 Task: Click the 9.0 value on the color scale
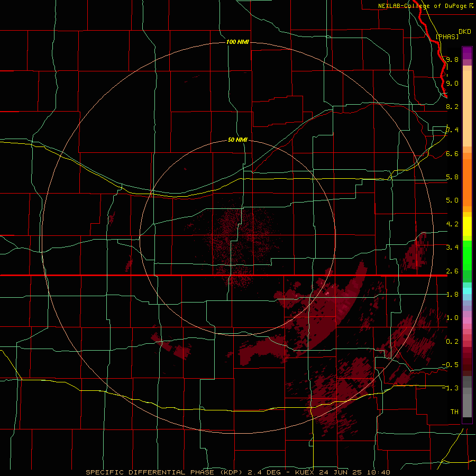click(452, 83)
